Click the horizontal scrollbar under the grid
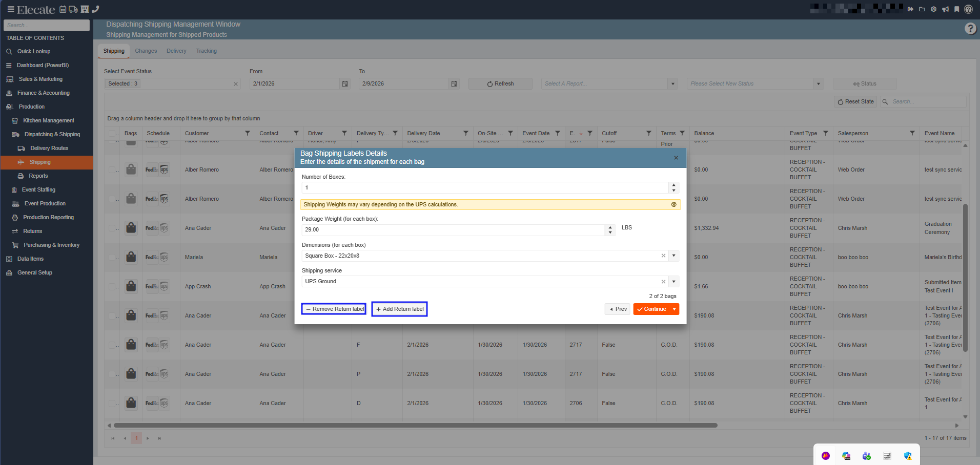The width and height of the screenshot is (980, 465). 415,425
